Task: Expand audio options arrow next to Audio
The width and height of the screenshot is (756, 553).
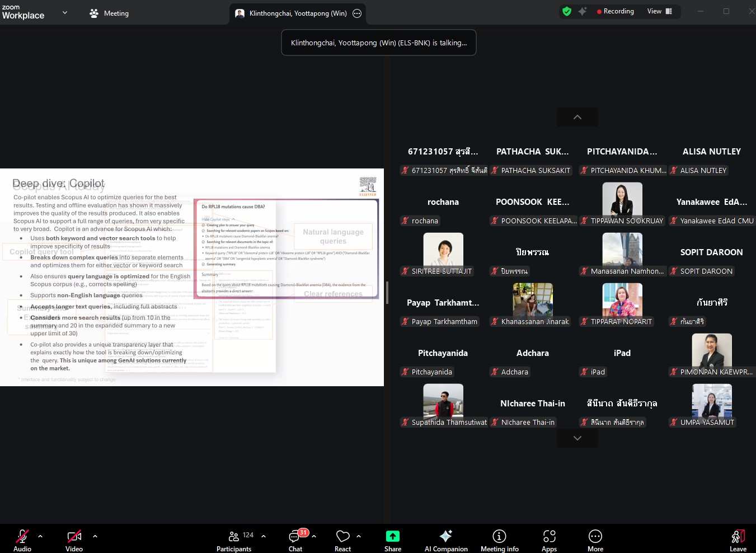Action: 40,536
